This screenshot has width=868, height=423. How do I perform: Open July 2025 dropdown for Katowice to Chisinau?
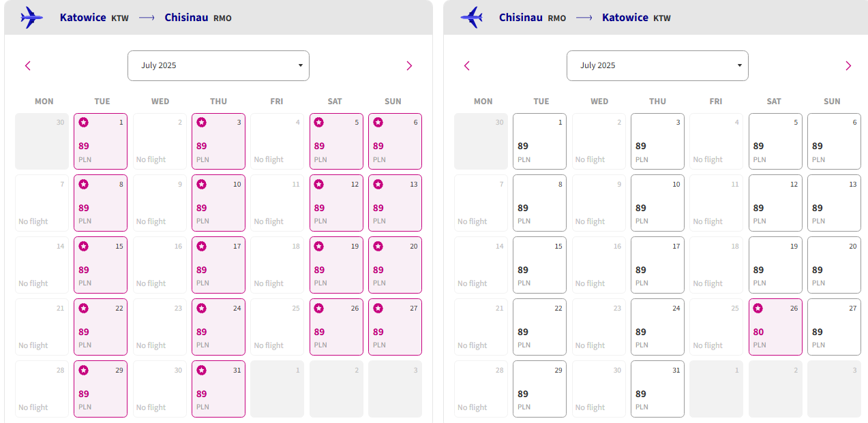(x=218, y=65)
